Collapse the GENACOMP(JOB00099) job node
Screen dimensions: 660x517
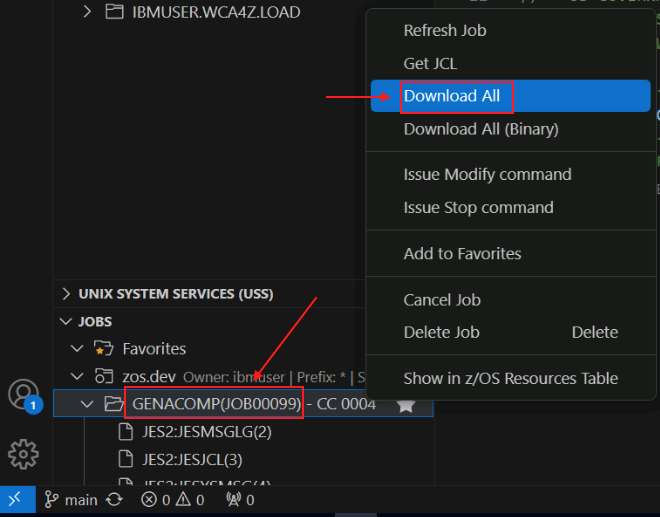point(87,404)
